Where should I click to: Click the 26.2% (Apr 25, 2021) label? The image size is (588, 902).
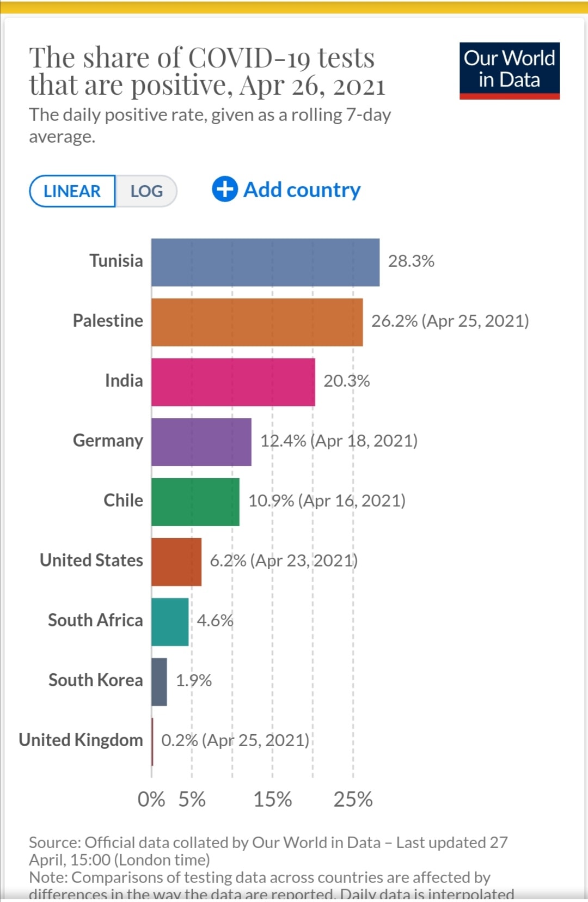click(x=450, y=321)
